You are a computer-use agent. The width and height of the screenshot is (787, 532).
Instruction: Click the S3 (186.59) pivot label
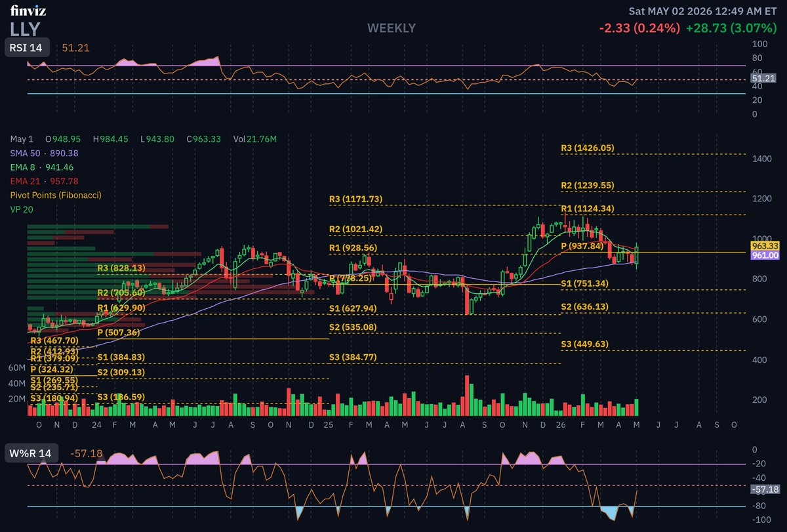121,397
